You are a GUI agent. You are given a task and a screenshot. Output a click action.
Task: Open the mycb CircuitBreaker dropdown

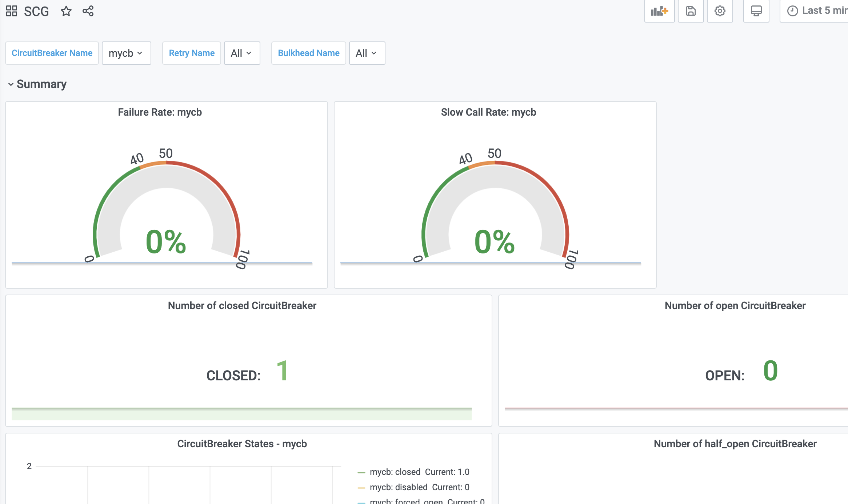[x=126, y=53]
